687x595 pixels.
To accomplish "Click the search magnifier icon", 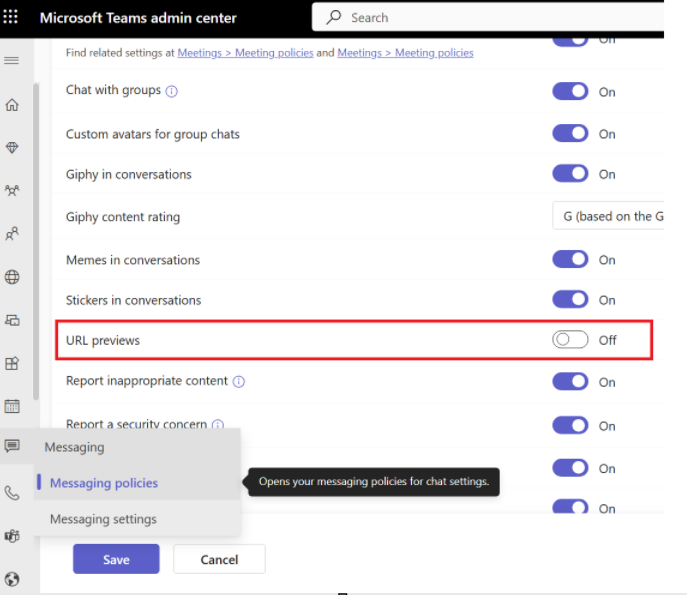I will pos(333,17).
